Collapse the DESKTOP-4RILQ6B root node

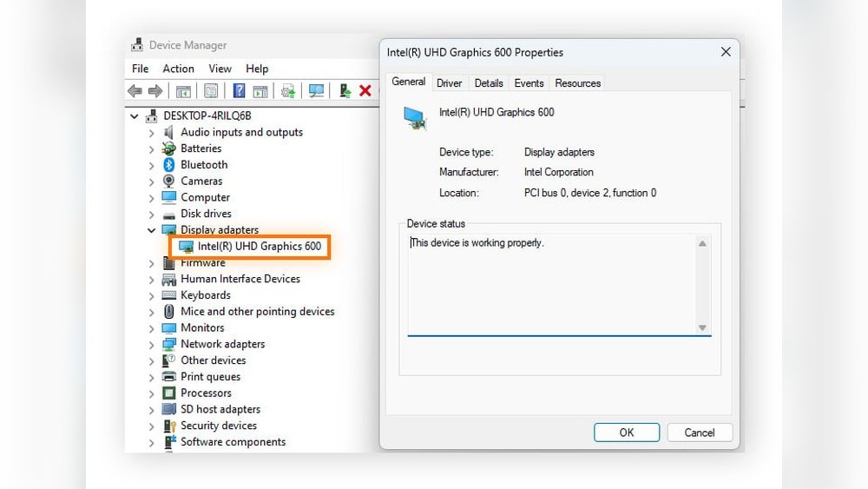(135, 116)
